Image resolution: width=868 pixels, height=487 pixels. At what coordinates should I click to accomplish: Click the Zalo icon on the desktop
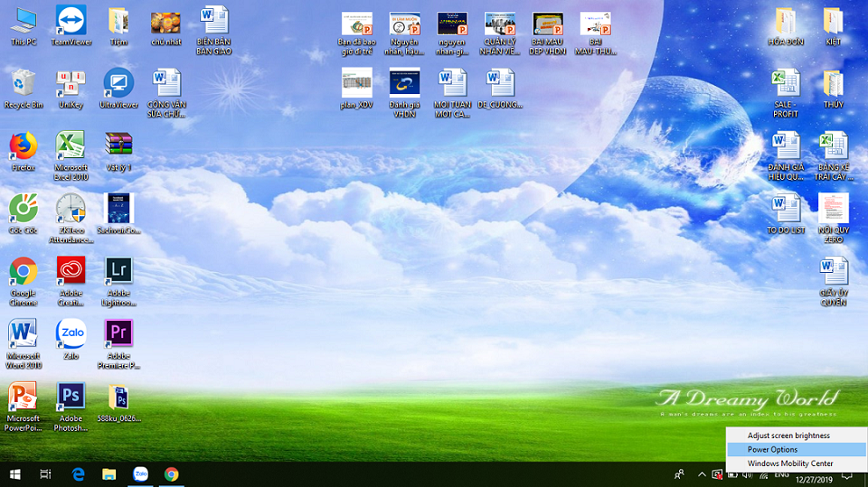pyautogui.click(x=71, y=334)
